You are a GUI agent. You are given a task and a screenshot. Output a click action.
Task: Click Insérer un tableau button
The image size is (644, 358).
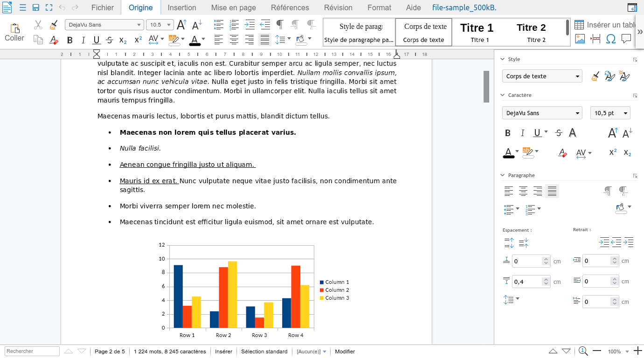605,25
